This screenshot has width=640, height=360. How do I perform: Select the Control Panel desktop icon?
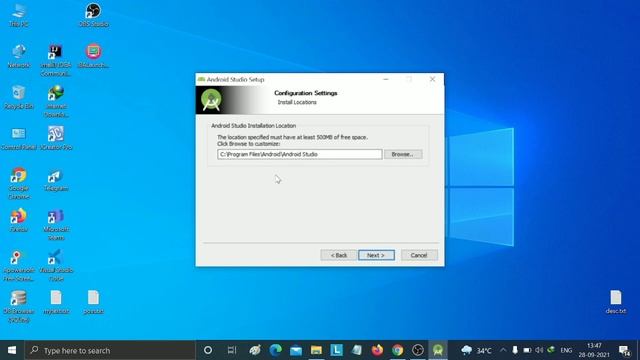(x=19, y=139)
